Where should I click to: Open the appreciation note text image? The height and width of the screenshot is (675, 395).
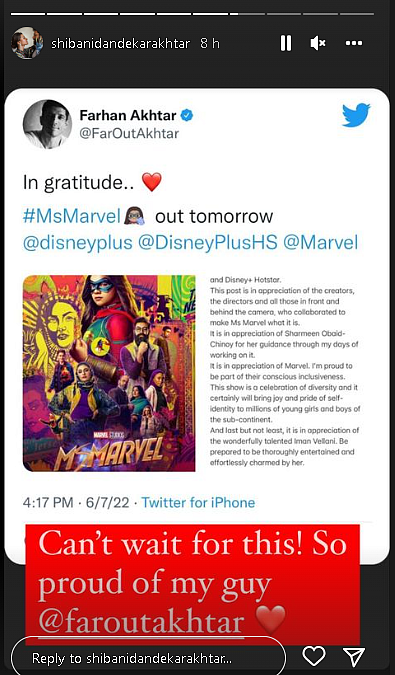pos(285,372)
